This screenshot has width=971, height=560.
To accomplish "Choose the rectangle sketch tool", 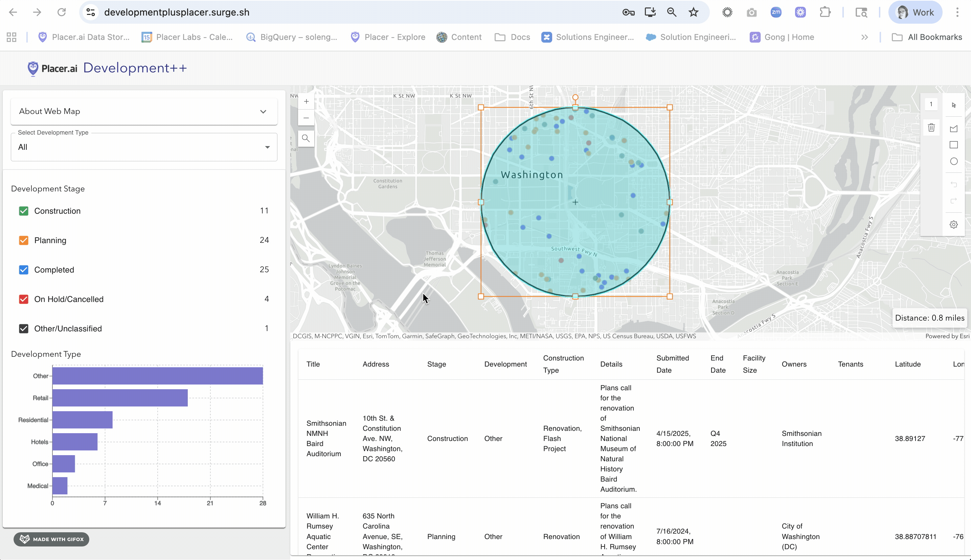I will point(954,145).
